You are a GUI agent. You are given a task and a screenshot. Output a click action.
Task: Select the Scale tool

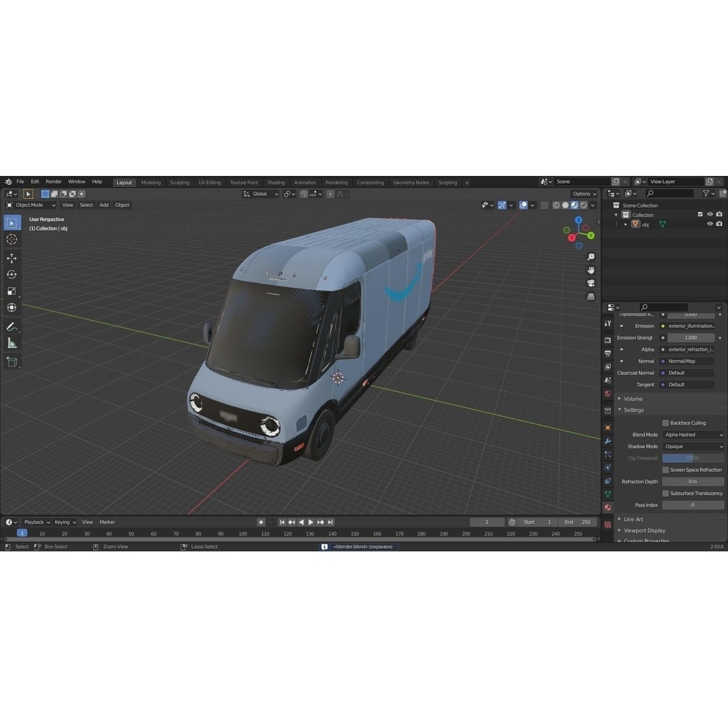(12, 291)
